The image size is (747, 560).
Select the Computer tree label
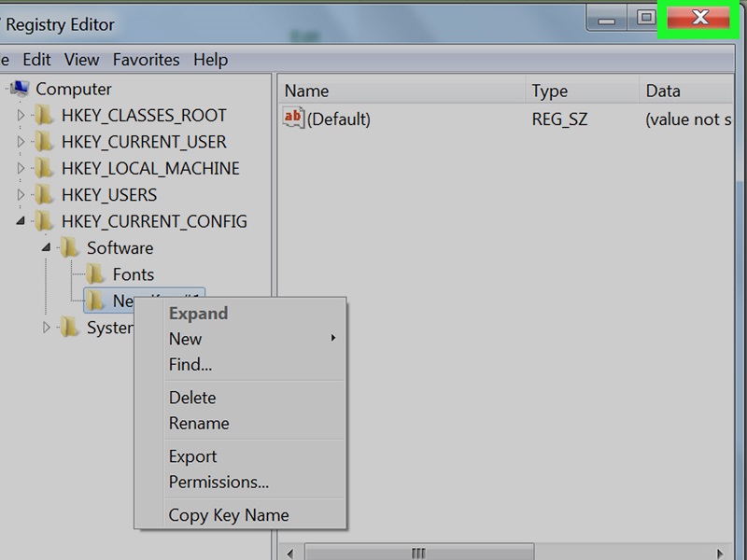click(74, 89)
